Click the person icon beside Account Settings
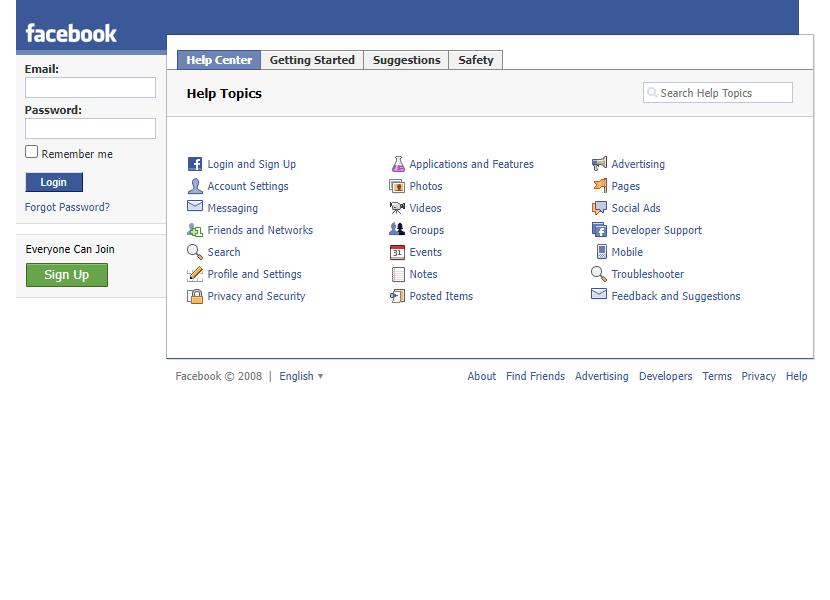Image resolution: width=830 pixels, height=600 pixels. tap(195, 186)
